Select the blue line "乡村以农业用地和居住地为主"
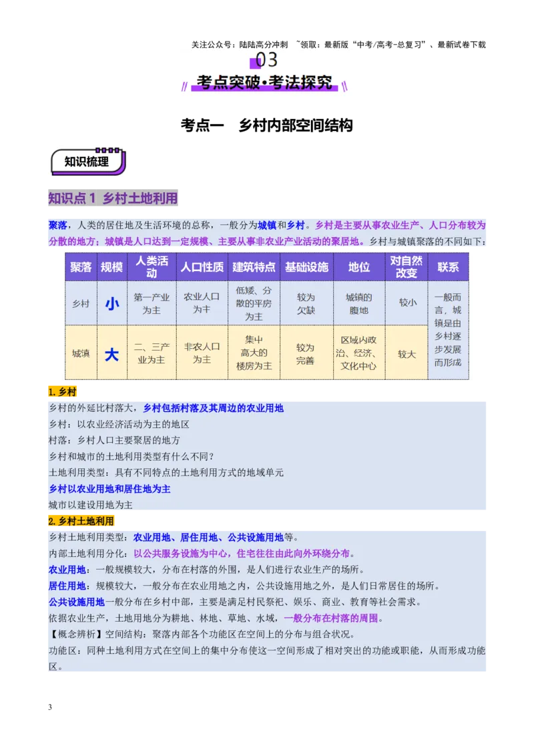 pyautogui.click(x=109, y=489)
